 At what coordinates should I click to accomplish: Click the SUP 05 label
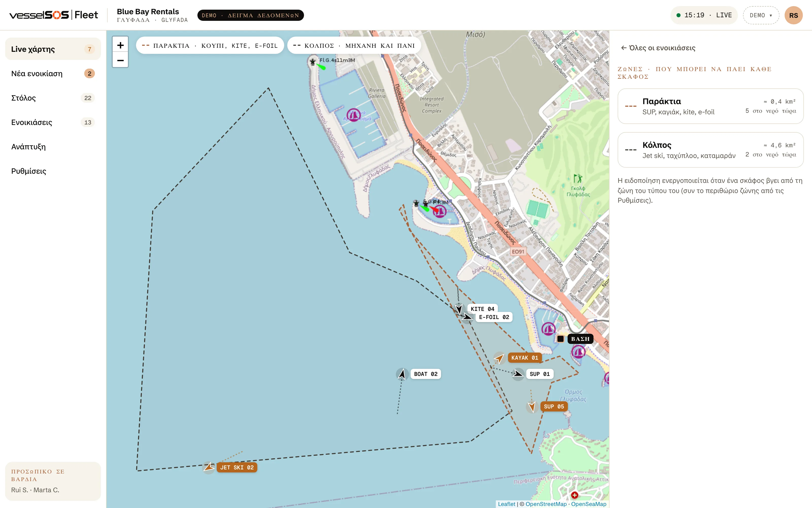554,407
